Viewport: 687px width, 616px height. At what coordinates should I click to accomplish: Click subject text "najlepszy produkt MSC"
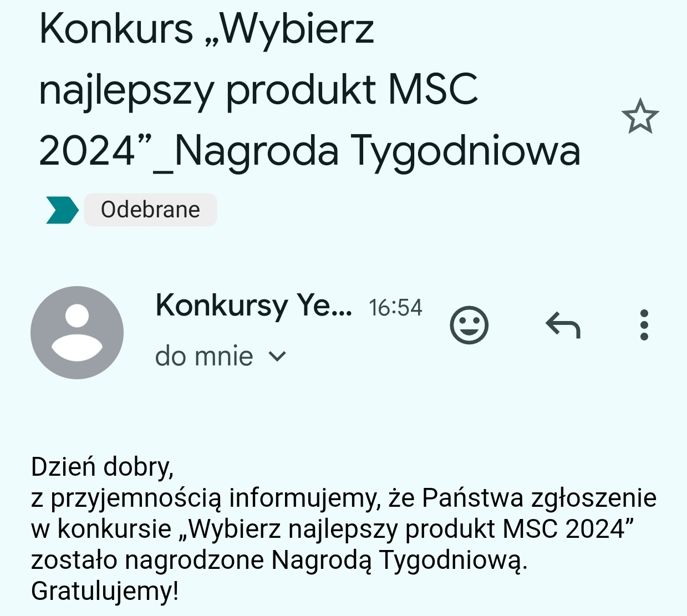point(258,90)
